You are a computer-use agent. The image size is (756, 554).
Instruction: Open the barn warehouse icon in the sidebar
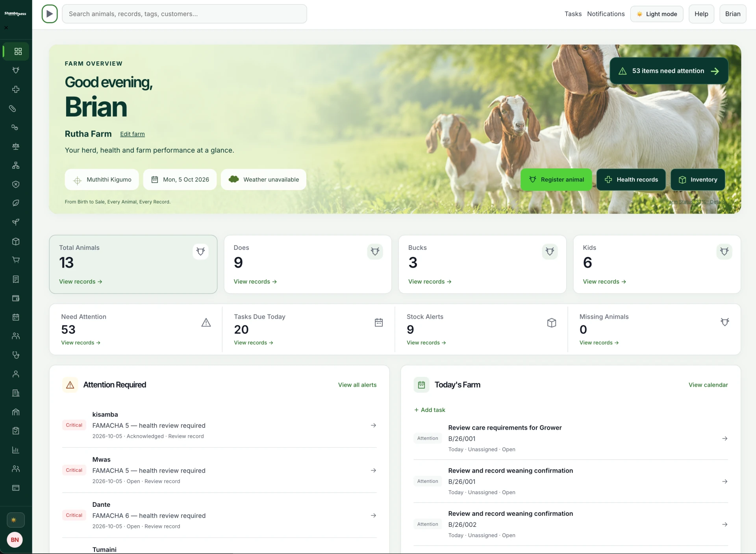pos(16,412)
